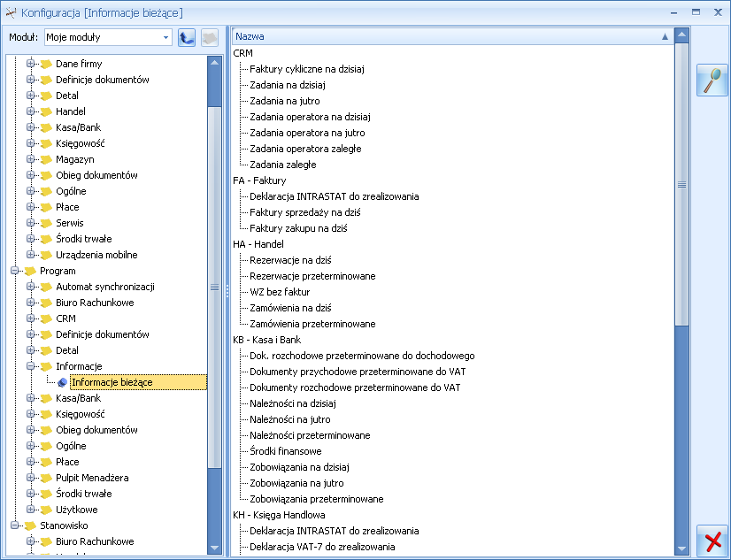Select the Środki trwałe item under Program
This screenshot has height=560, width=731.
click(84, 494)
